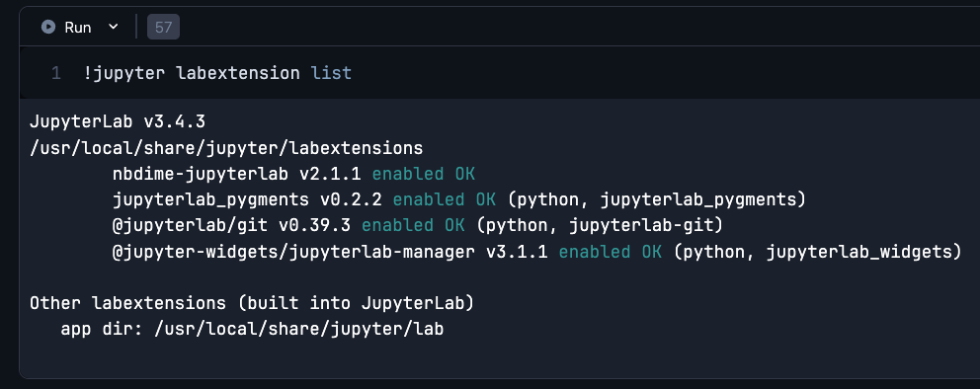Click 'nbdime-jupyterlab v2.1.1' in output
The width and height of the screenshot is (980, 389).
click(x=237, y=174)
